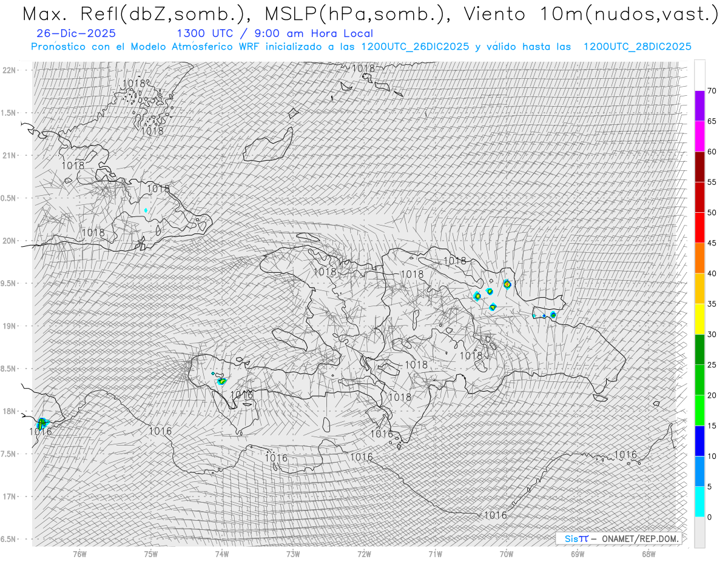Click the purple 65–70 dBZ legend color
Screen dimensions: 728x562
(699, 106)
